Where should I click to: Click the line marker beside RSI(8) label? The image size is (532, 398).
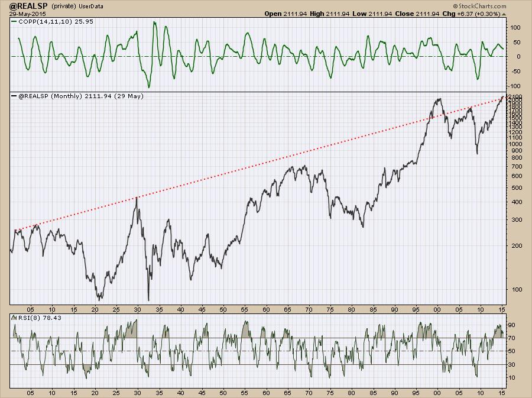15,318
